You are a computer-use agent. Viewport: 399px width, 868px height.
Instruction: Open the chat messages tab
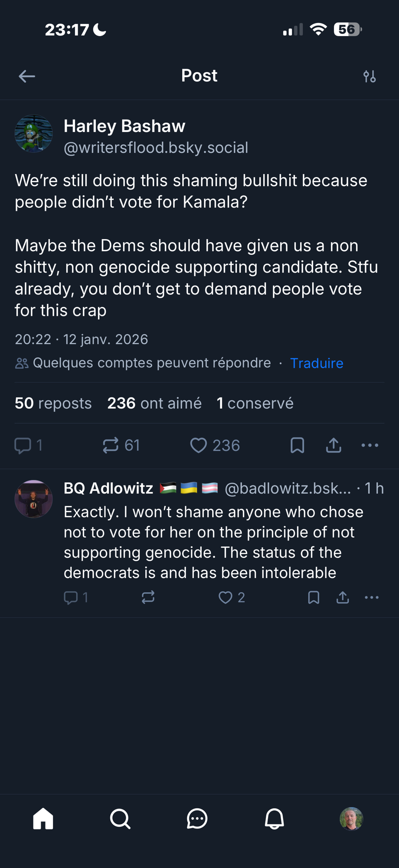click(x=197, y=819)
